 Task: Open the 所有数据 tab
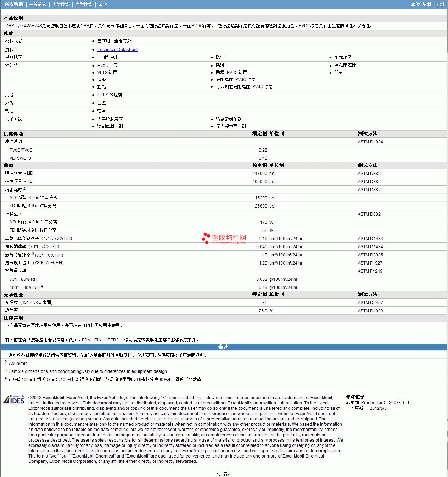[x=14, y=5]
